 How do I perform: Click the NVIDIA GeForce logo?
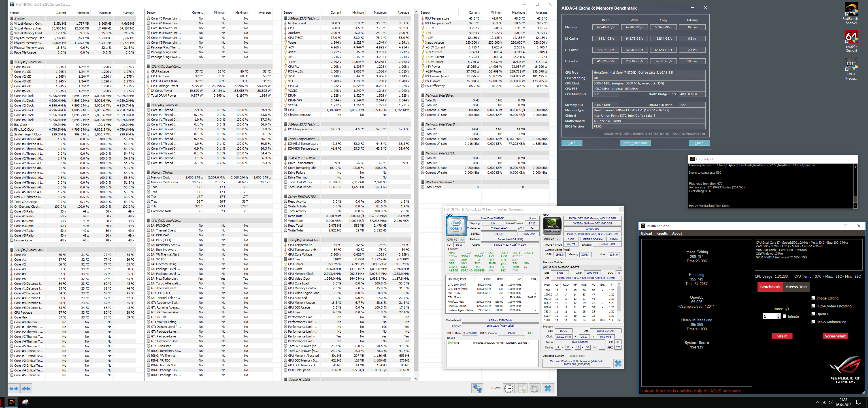click(552, 226)
